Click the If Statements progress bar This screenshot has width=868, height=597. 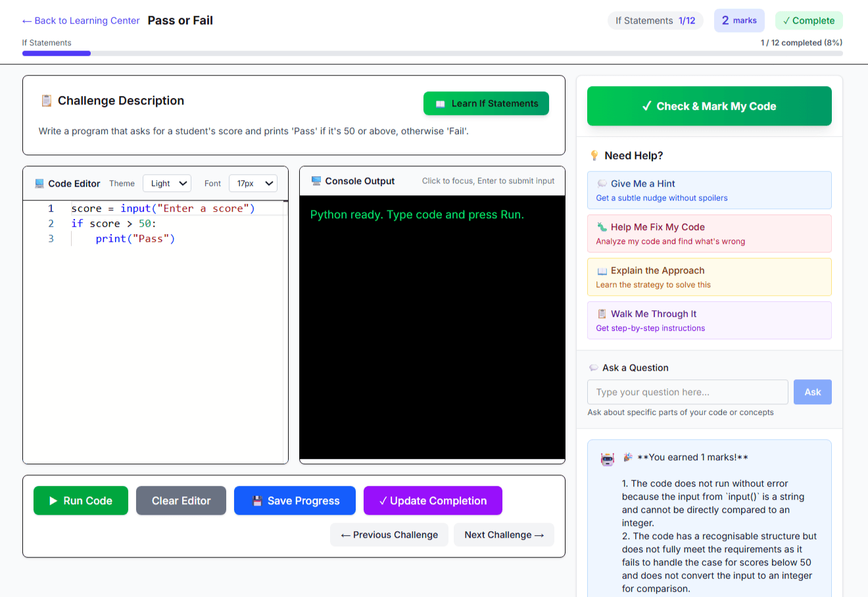(x=56, y=53)
